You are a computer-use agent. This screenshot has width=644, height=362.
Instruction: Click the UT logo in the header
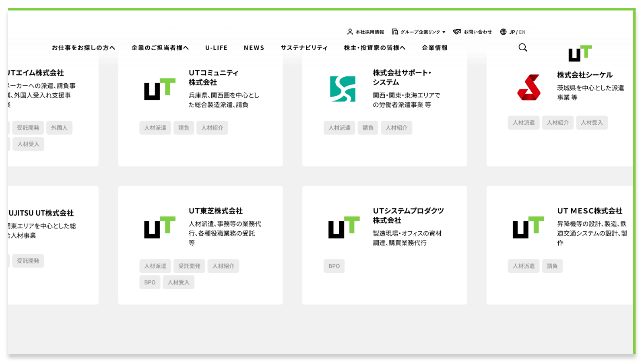580,53
